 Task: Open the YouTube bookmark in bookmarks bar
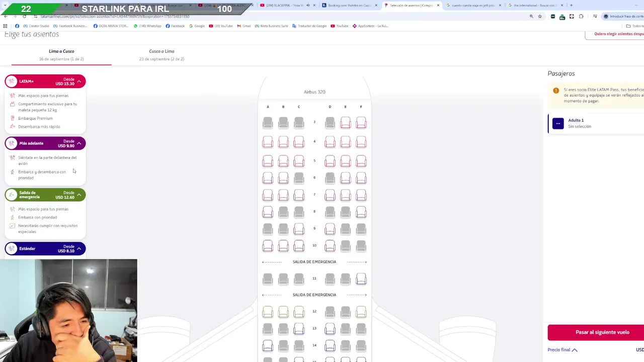coord(340,26)
